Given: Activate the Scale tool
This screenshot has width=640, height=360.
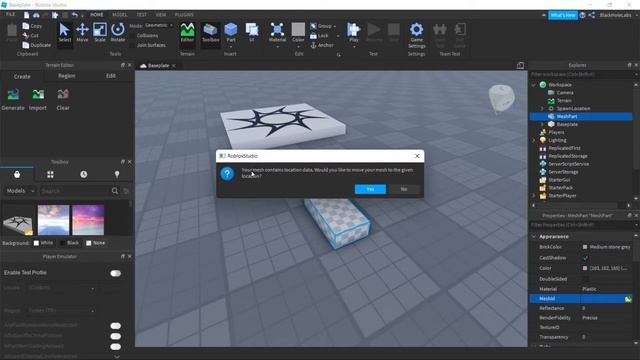Looking at the screenshot, I should (x=100, y=33).
